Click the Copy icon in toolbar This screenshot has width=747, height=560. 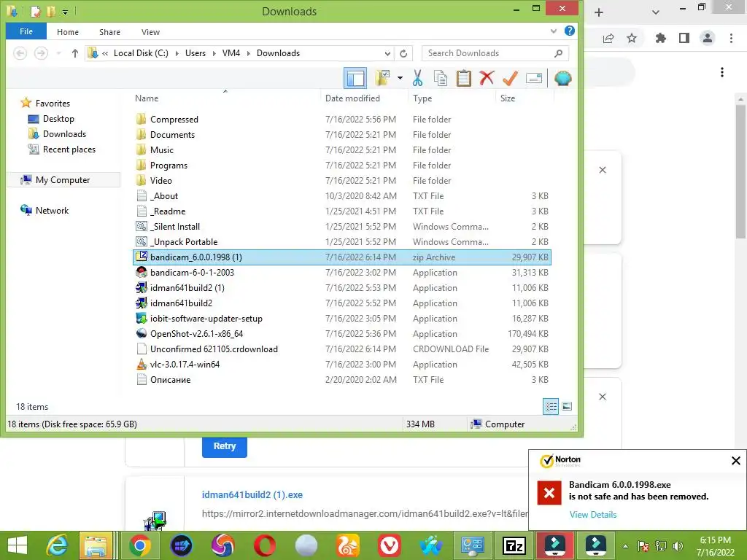point(440,78)
